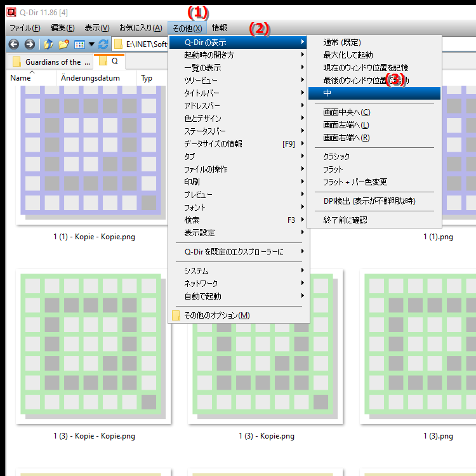476x476 pixels.
Task: Open the 情報 menu
Action: (219, 28)
